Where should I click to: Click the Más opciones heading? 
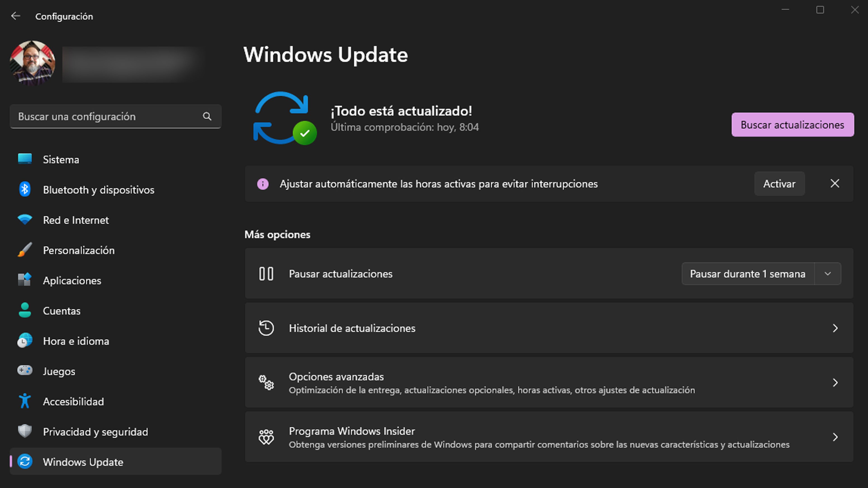[277, 235]
